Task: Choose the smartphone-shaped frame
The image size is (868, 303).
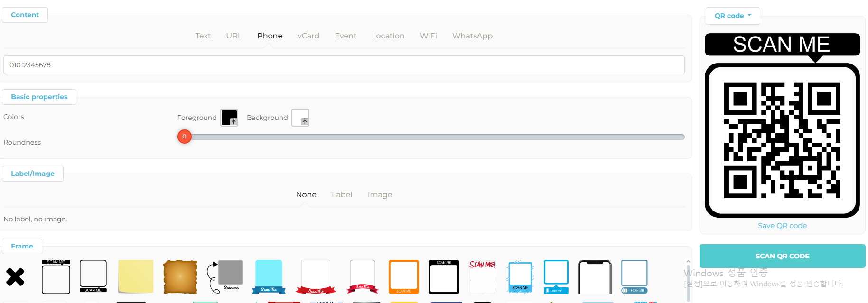Action: click(x=595, y=277)
